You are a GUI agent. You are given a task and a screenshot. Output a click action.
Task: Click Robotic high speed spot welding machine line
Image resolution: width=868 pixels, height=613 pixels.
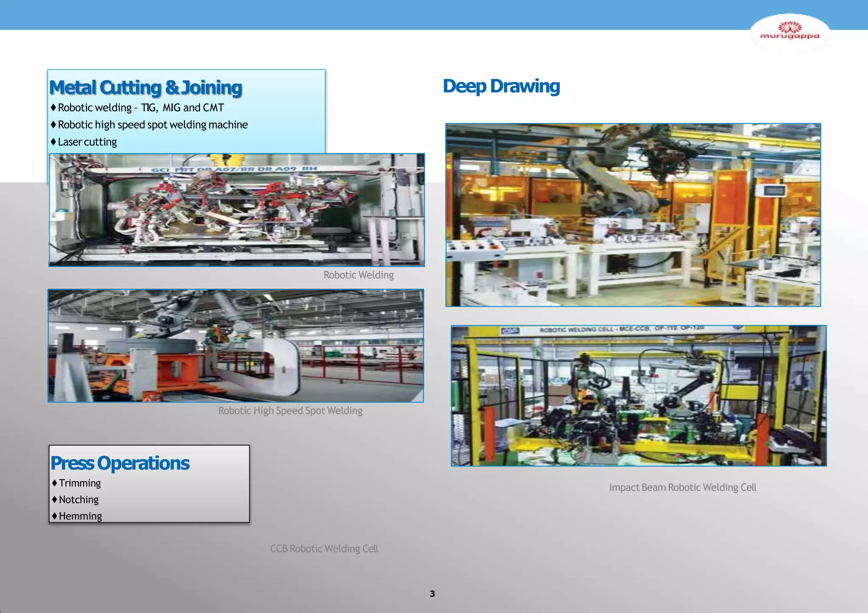(x=153, y=125)
